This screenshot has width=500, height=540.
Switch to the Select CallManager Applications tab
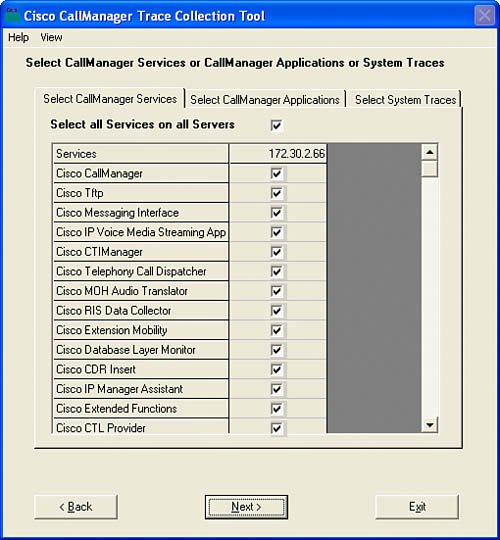click(x=265, y=100)
